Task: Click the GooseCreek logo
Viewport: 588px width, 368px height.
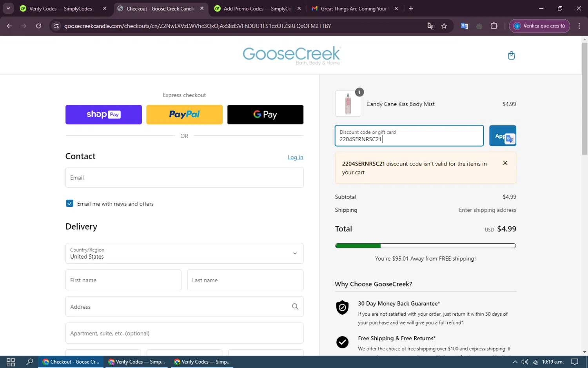Action: click(x=292, y=55)
